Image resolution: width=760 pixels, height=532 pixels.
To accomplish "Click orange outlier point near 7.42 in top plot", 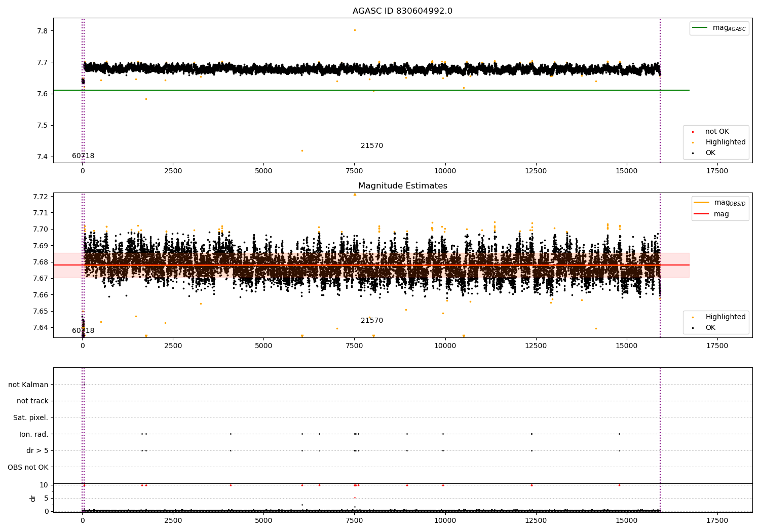I will coord(302,150).
